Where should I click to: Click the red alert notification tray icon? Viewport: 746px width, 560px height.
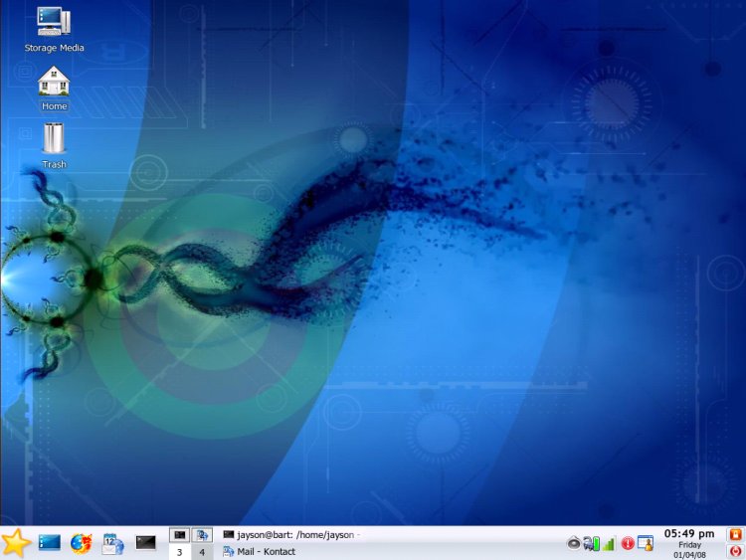[x=628, y=543]
